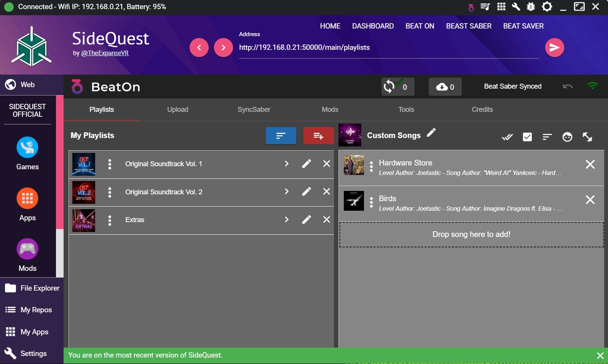Edit Original Soundtrack Vol. 1 pencil icon
Screen dimensions: 608x364
[x=306, y=164]
